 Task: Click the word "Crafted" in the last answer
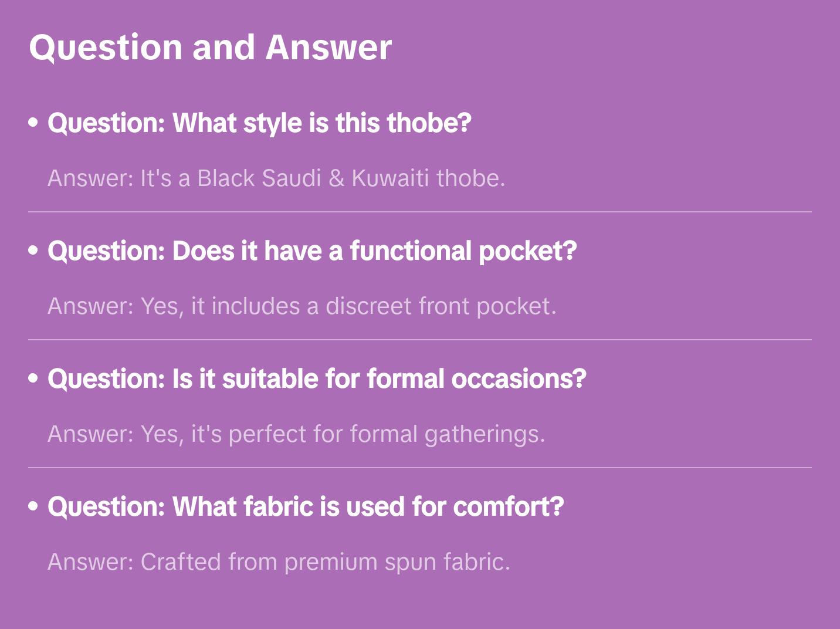180,562
